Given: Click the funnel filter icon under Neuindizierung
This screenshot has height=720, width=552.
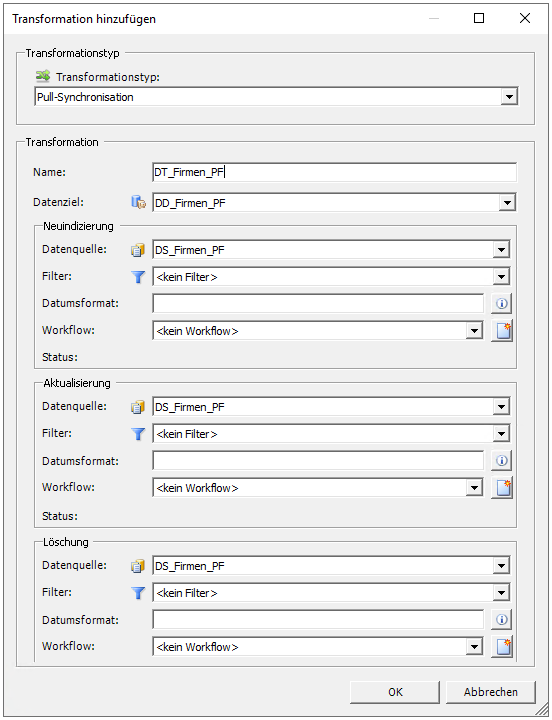Looking at the screenshot, I should [138, 277].
